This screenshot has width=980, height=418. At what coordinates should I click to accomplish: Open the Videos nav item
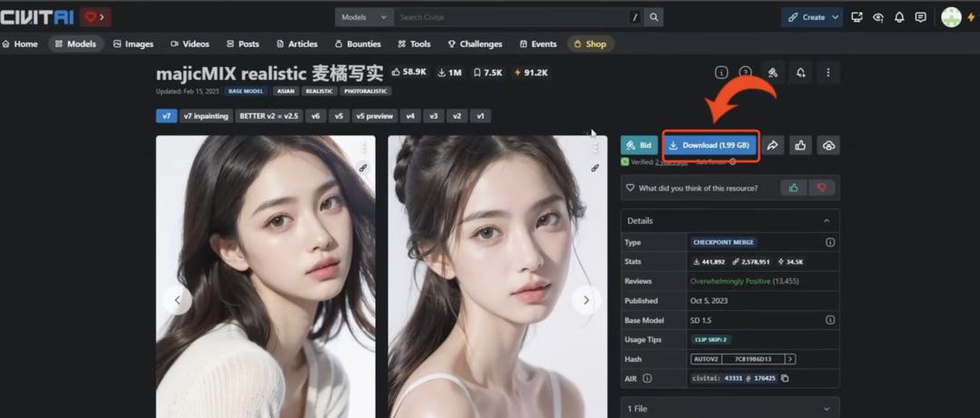point(190,44)
